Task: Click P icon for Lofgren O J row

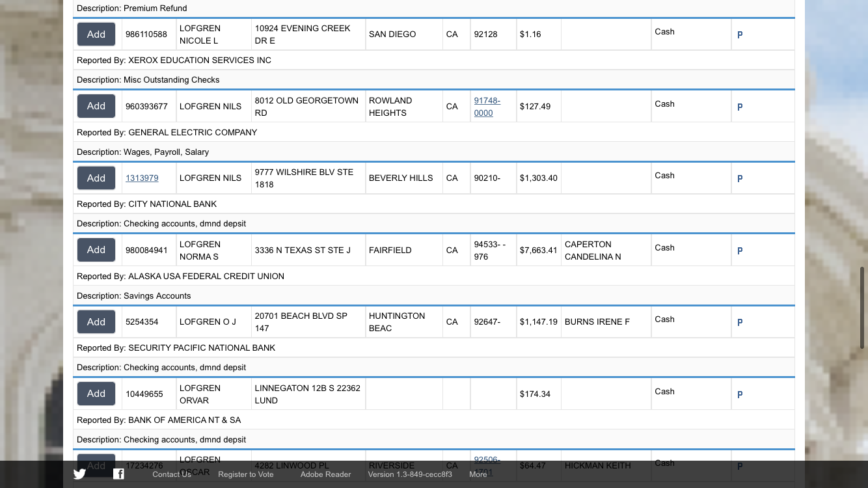Action: 740,323
